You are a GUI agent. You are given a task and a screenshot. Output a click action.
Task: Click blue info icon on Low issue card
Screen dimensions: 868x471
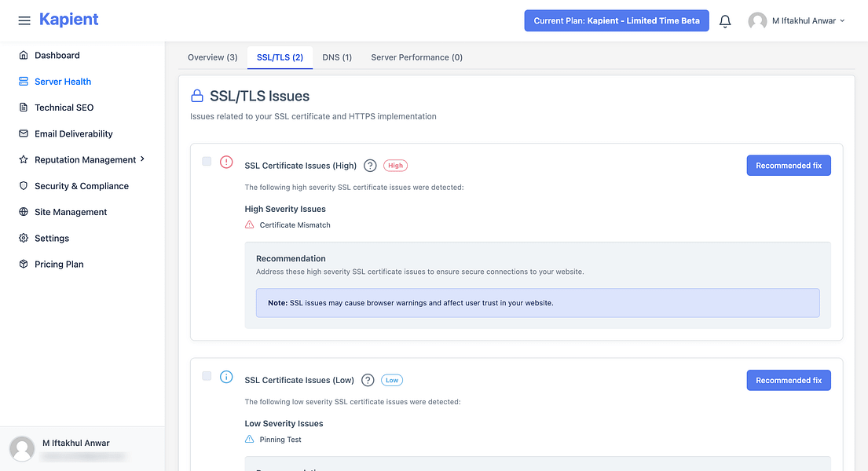pos(226,376)
